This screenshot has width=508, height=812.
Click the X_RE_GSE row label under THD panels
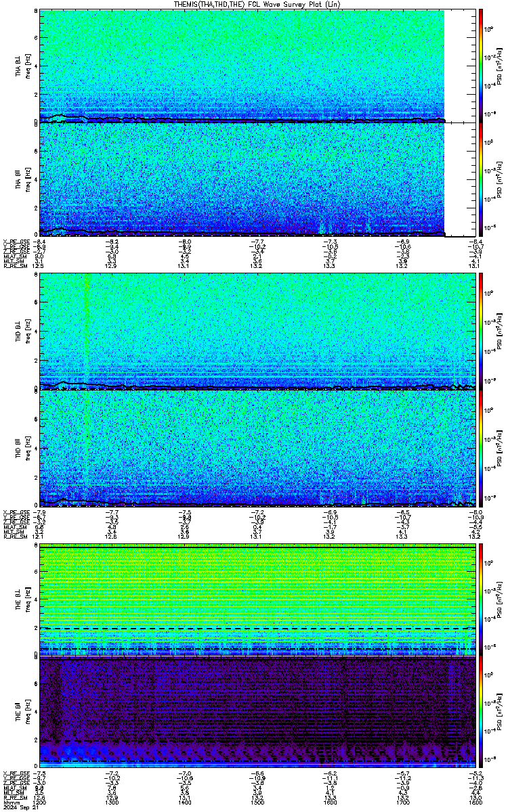coord(16,511)
